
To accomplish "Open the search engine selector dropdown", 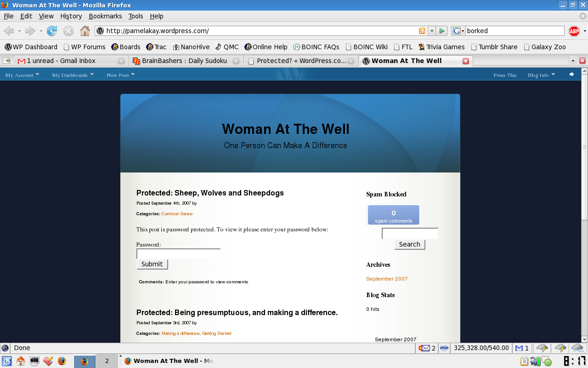I will point(458,31).
